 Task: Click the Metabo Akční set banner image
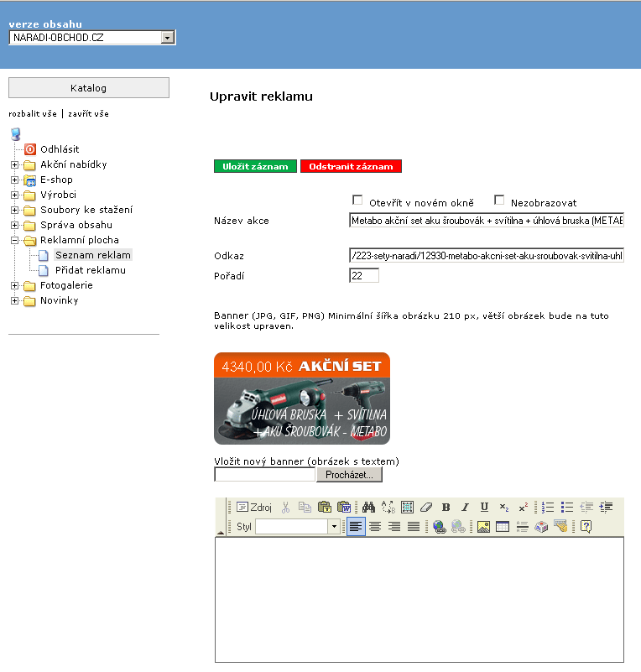(302, 399)
